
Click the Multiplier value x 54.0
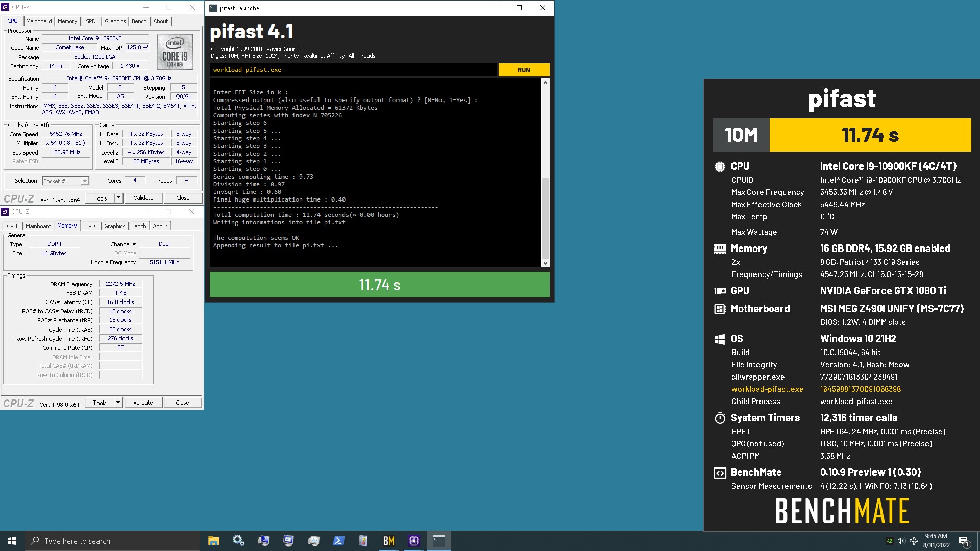click(66, 143)
